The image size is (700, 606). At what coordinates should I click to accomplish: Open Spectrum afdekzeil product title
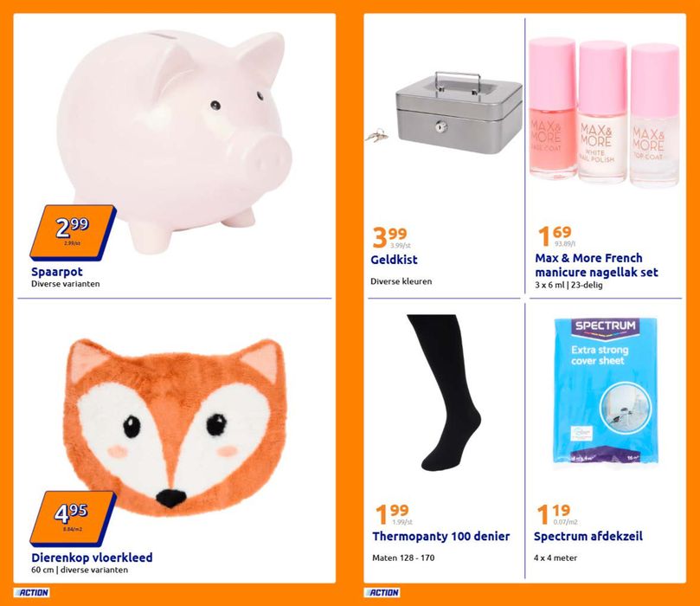[x=588, y=537]
